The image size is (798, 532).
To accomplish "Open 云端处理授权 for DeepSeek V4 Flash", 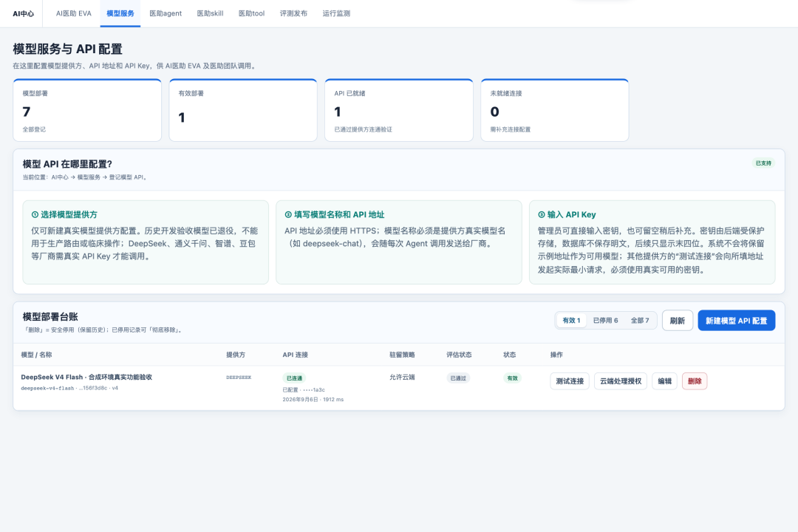I will [x=621, y=381].
